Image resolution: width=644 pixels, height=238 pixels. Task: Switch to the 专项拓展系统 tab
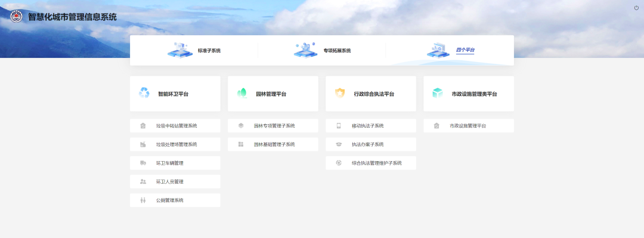pos(322,50)
